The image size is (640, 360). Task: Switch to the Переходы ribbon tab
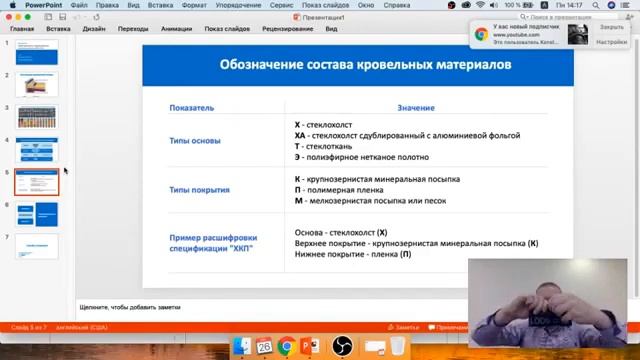pos(133,29)
